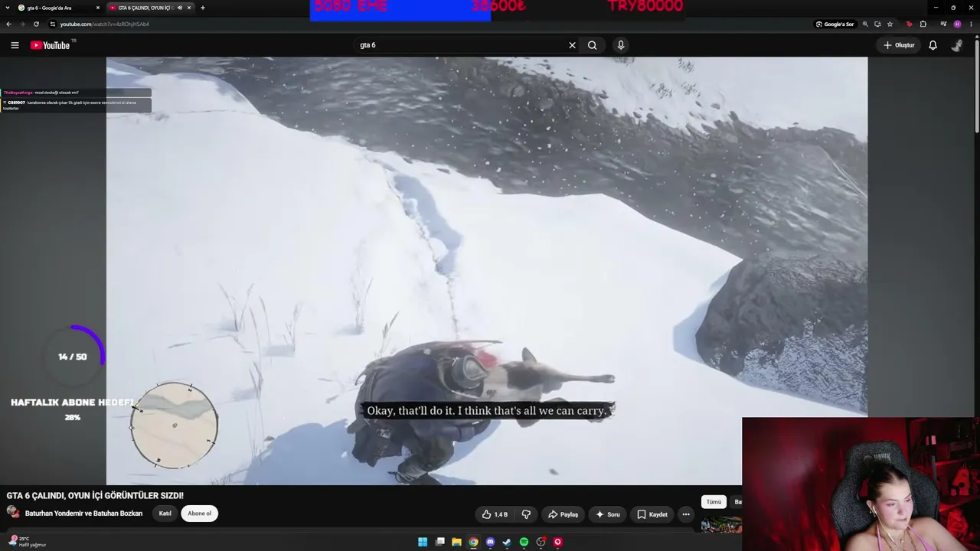This screenshot has height=551, width=980.
Task: Open the red circular app on taskbar
Action: click(557, 542)
